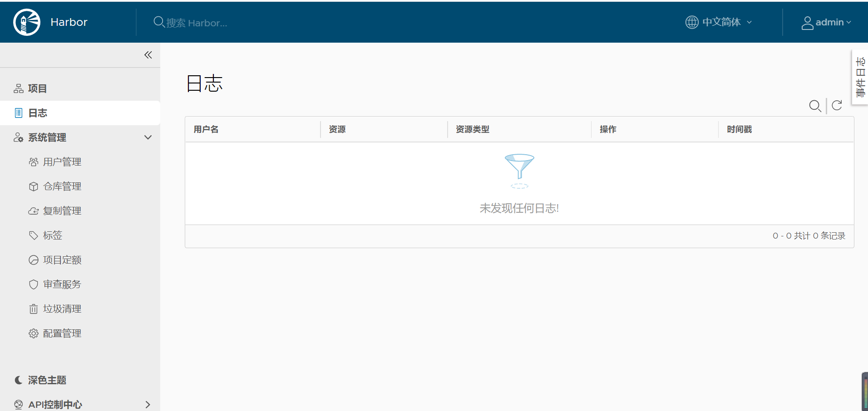Click the 仓库管理 cube icon
The image size is (868, 411).
[x=34, y=186]
